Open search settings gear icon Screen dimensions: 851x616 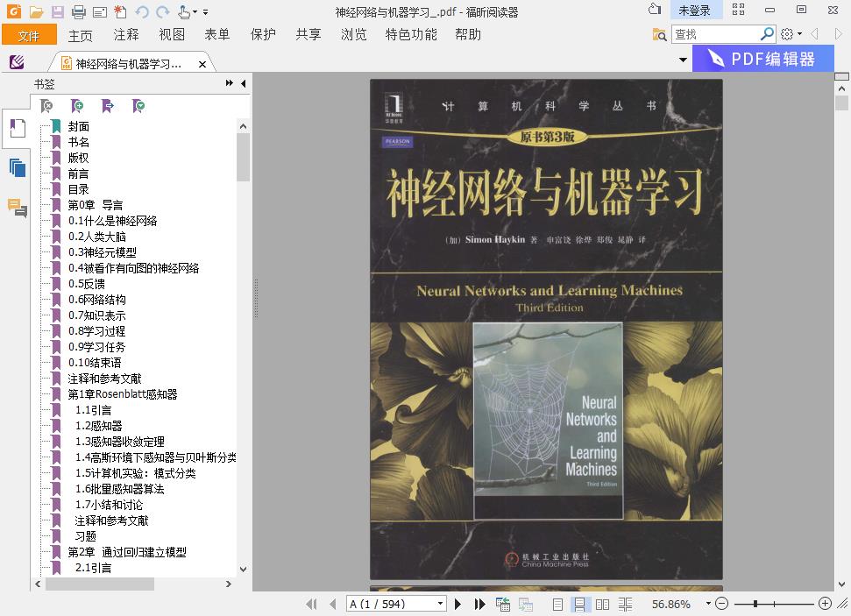coord(786,34)
